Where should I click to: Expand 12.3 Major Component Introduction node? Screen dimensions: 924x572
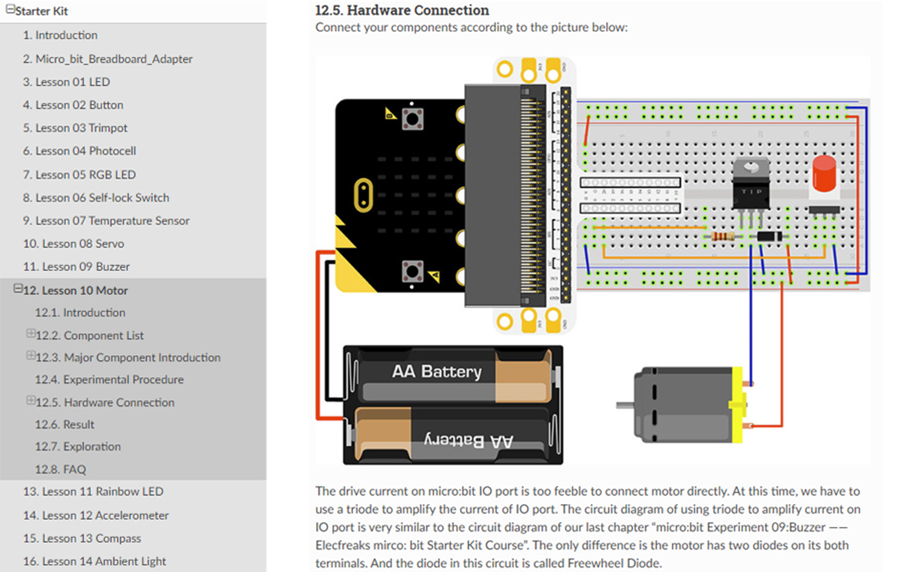[30, 356]
